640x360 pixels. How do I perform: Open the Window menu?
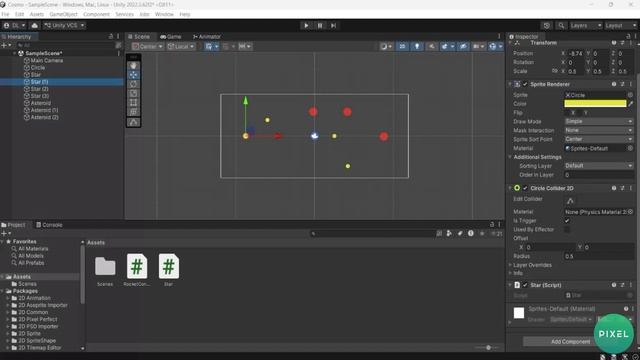[164, 14]
